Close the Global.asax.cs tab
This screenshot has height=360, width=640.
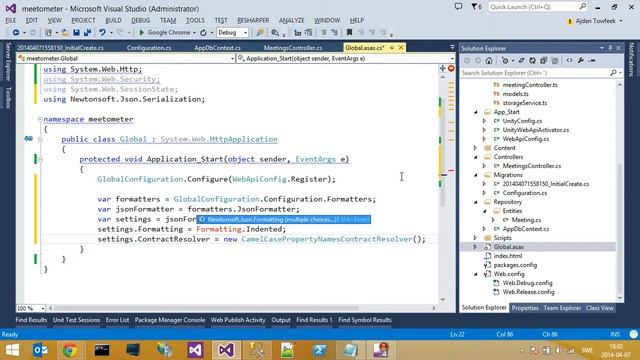click(x=401, y=48)
